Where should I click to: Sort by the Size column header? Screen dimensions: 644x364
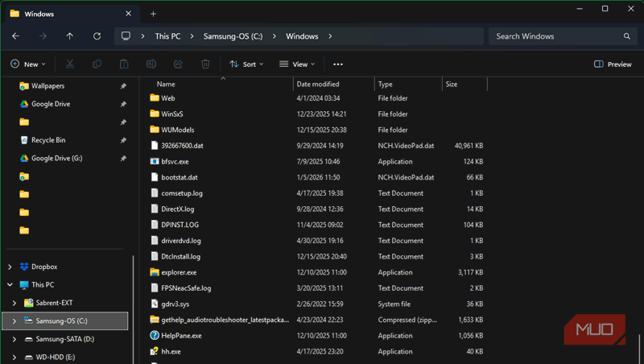[x=452, y=85]
